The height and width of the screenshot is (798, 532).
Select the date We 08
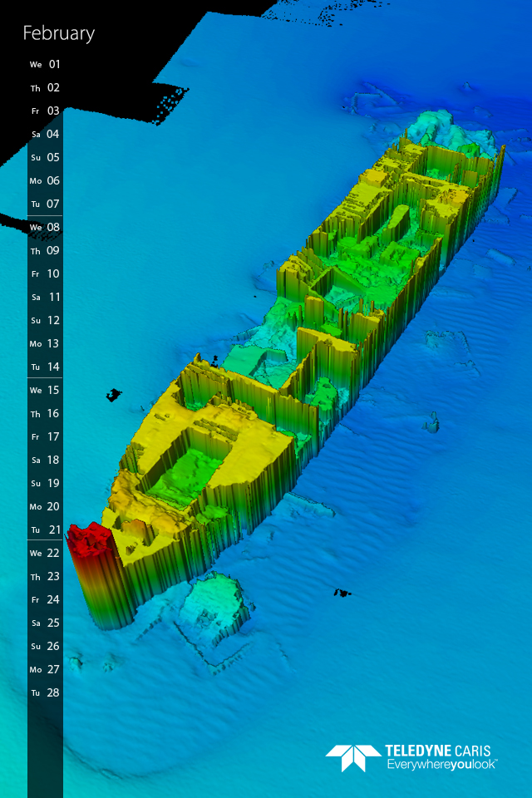pyautogui.click(x=45, y=227)
